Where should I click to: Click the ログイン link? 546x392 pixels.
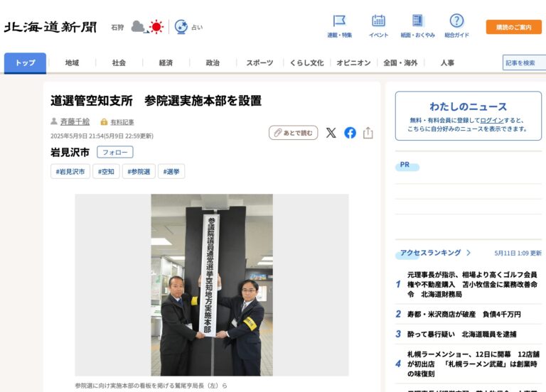pos(491,120)
